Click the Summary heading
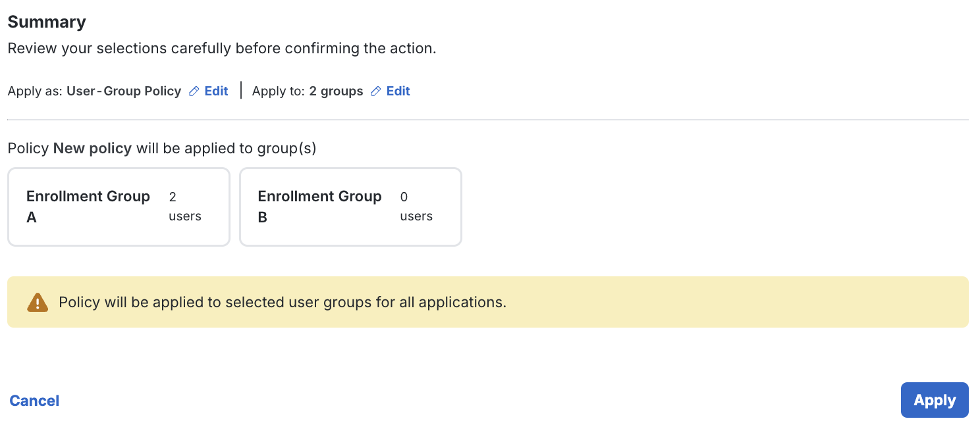980x425 pixels. point(46,22)
